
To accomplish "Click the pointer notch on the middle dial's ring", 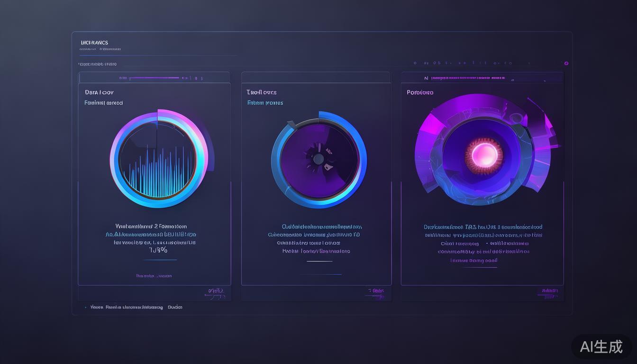I will pos(292,124).
